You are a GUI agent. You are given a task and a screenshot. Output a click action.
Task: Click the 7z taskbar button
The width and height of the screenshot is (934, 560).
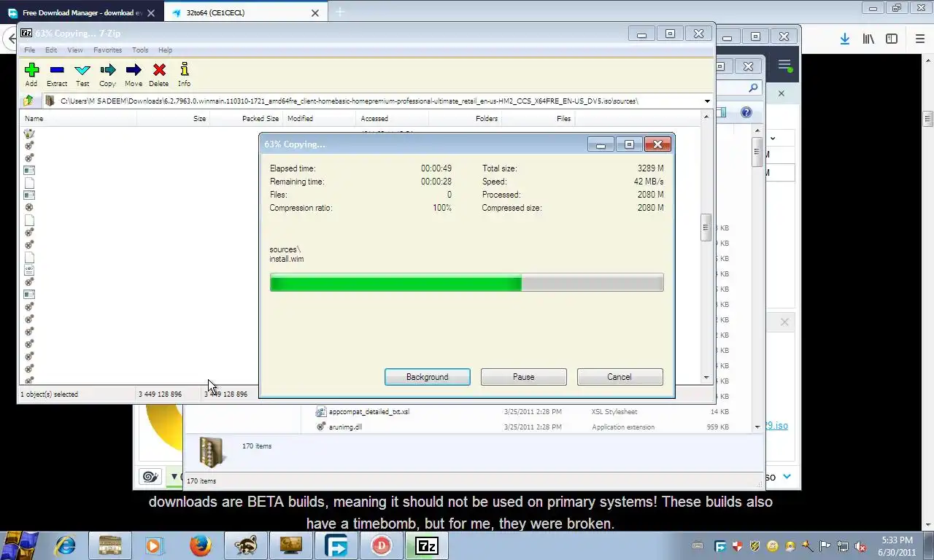(426, 545)
